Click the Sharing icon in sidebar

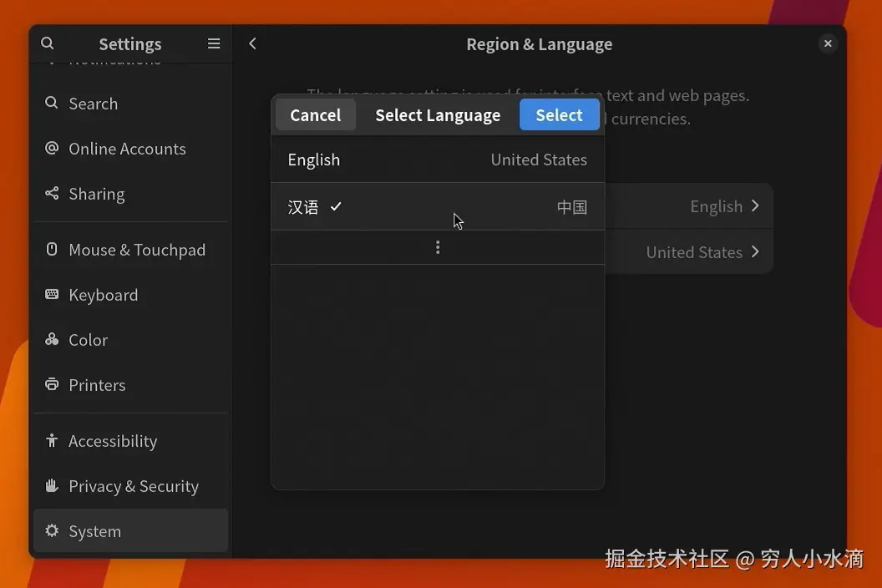click(x=52, y=193)
